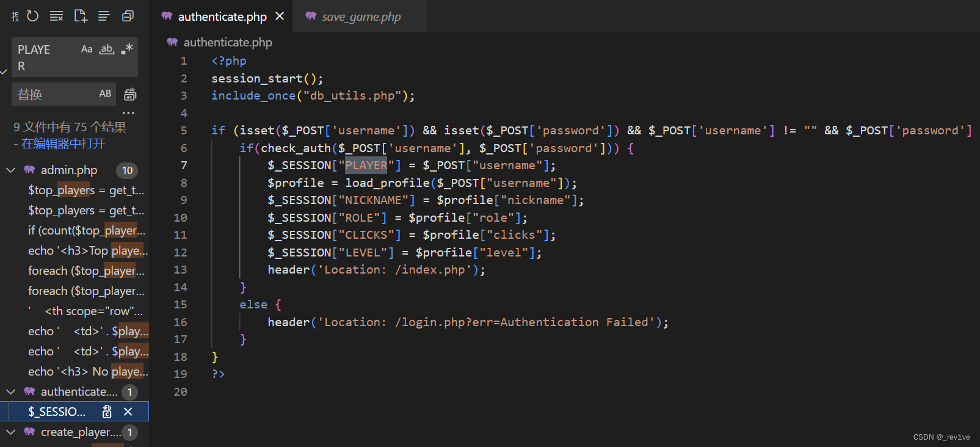The height and width of the screenshot is (447, 980).
Task: Clear search results with the lines-x icon
Action: click(x=56, y=16)
